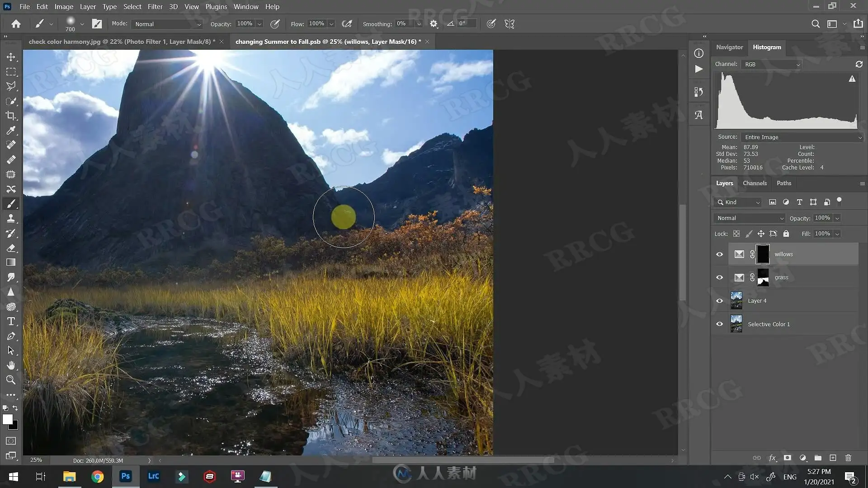The image size is (868, 488).
Task: Open the Filter menu
Action: [x=155, y=7]
